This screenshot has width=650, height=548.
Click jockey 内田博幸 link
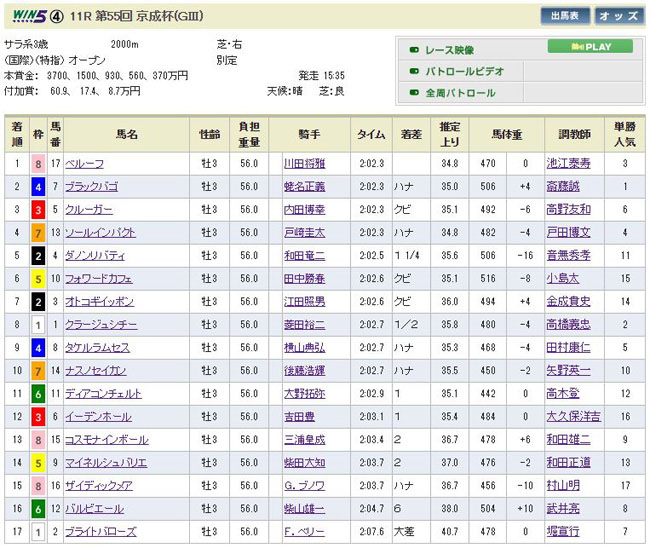pyautogui.click(x=304, y=209)
